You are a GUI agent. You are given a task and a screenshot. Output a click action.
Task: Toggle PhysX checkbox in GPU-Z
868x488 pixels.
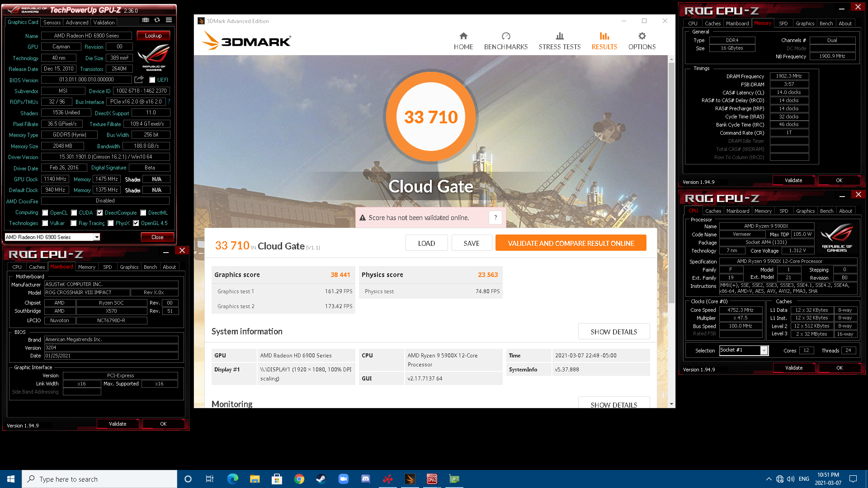(110, 223)
